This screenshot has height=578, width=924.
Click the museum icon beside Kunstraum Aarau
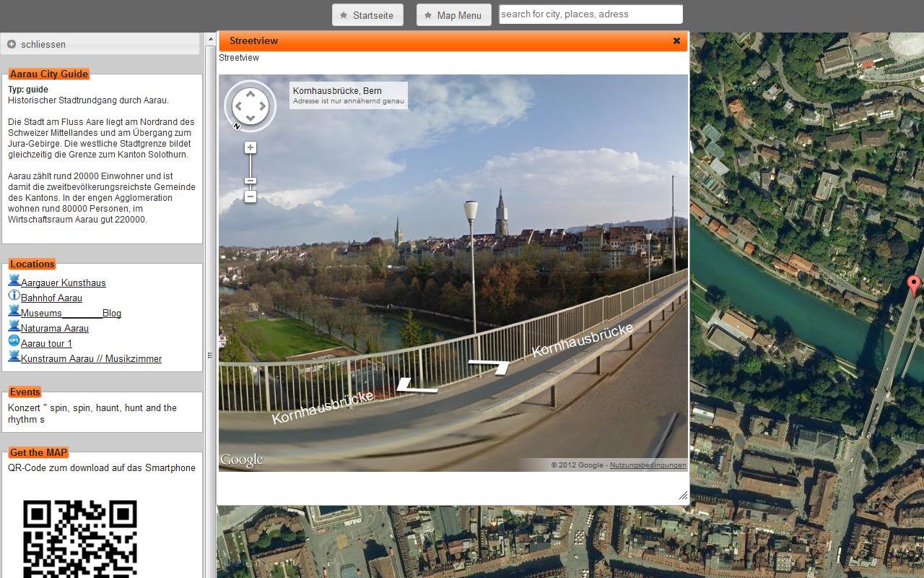[14, 356]
